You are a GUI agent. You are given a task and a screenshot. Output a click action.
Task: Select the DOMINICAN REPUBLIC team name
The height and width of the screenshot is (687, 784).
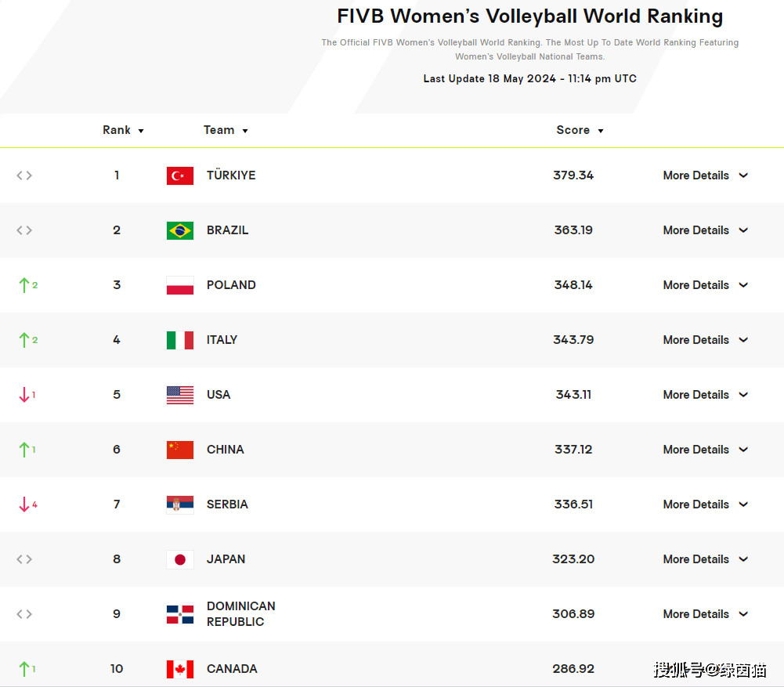tap(241, 614)
